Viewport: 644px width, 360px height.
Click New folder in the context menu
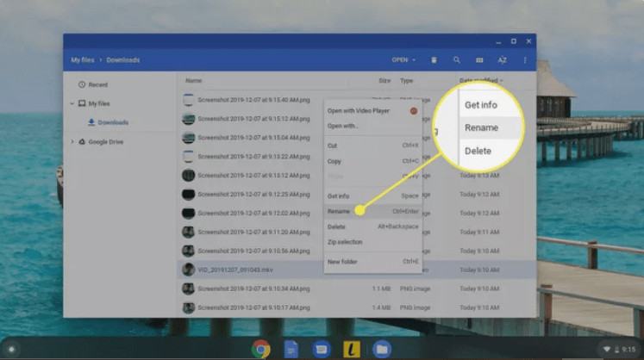(x=342, y=261)
